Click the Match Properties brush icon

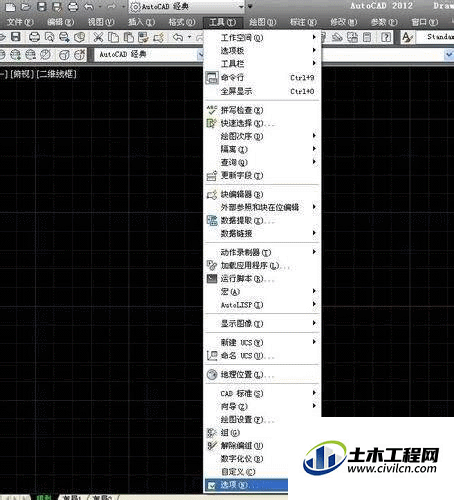pos(143,37)
